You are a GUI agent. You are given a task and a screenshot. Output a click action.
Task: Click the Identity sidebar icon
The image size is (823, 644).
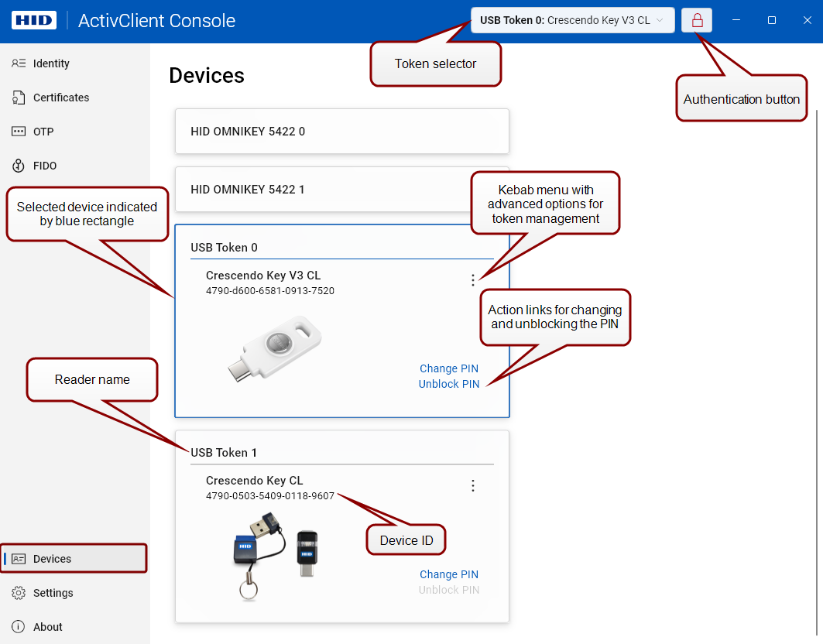(x=19, y=63)
